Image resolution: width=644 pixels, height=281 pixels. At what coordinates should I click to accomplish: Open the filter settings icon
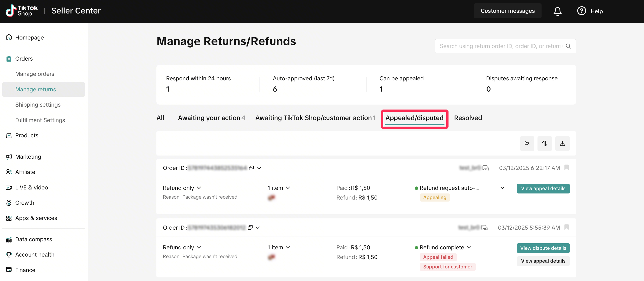pyautogui.click(x=527, y=143)
